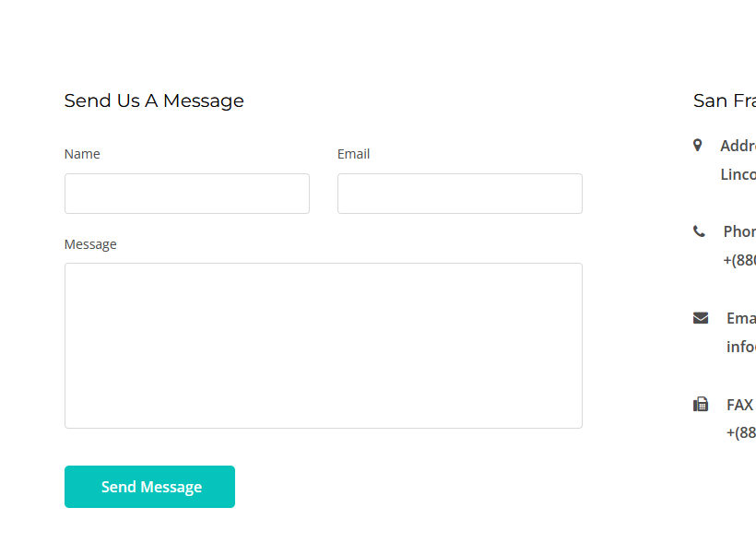Viewport: 756px width, 555px height.
Task: Select the FAX label text
Action: pyautogui.click(x=739, y=405)
